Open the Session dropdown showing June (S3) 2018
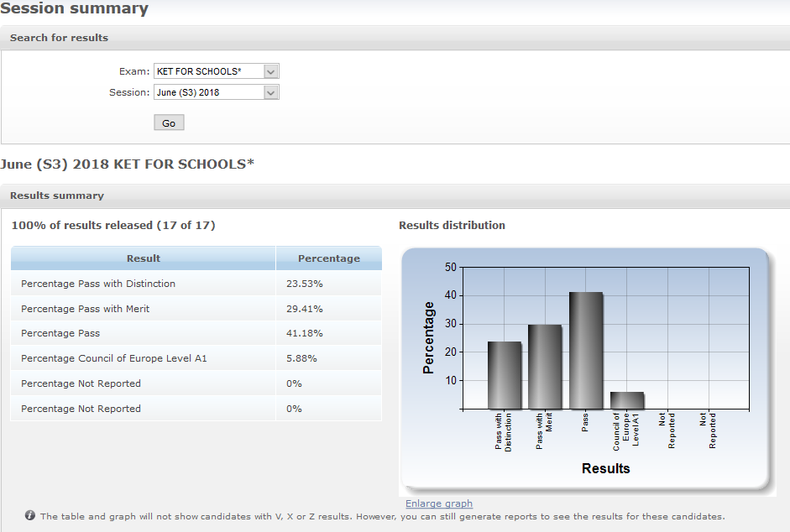The image size is (790, 532). pyautogui.click(x=216, y=92)
